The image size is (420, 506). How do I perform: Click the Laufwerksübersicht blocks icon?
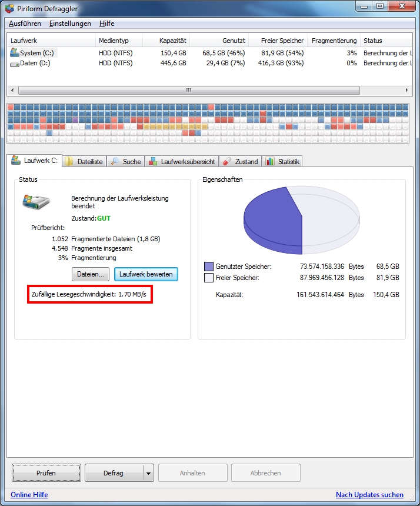pyautogui.click(x=153, y=161)
